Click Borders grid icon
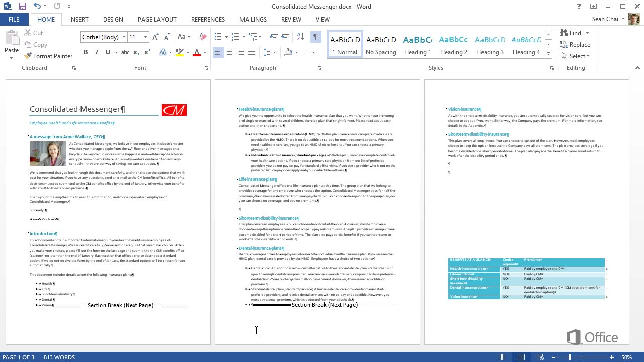This screenshot has width=644, height=362. point(305,52)
